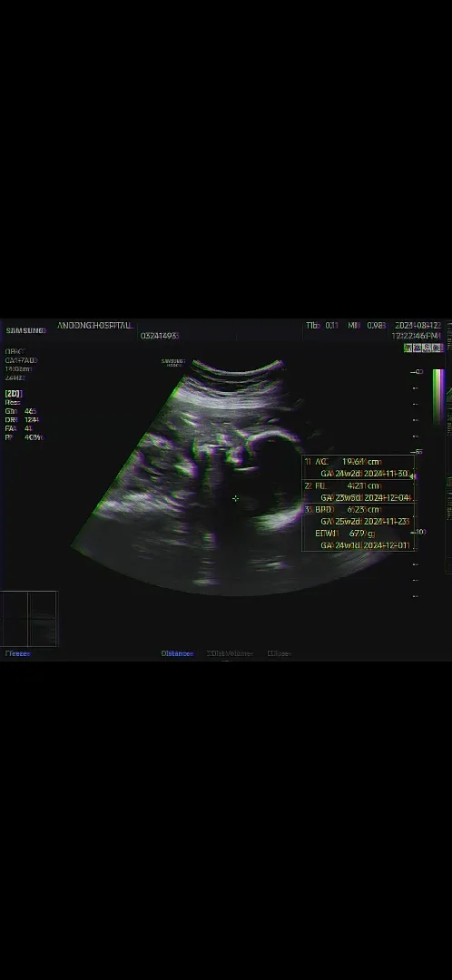Click the Samsung logo in the header
This screenshot has width=452, height=980.
[x=25, y=330]
